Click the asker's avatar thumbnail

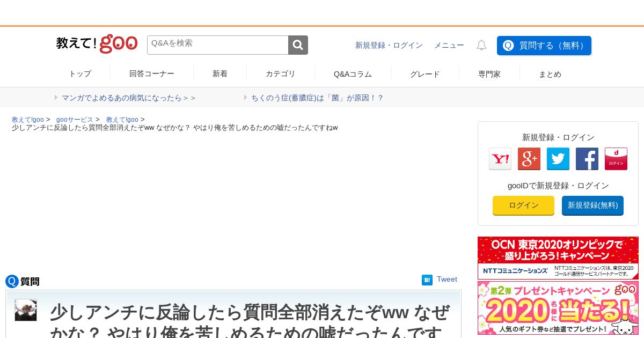pyautogui.click(x=26, y=310)
